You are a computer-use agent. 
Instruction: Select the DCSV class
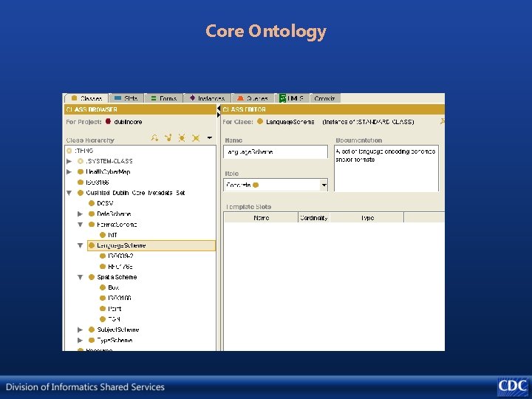(x=101, y=203)
